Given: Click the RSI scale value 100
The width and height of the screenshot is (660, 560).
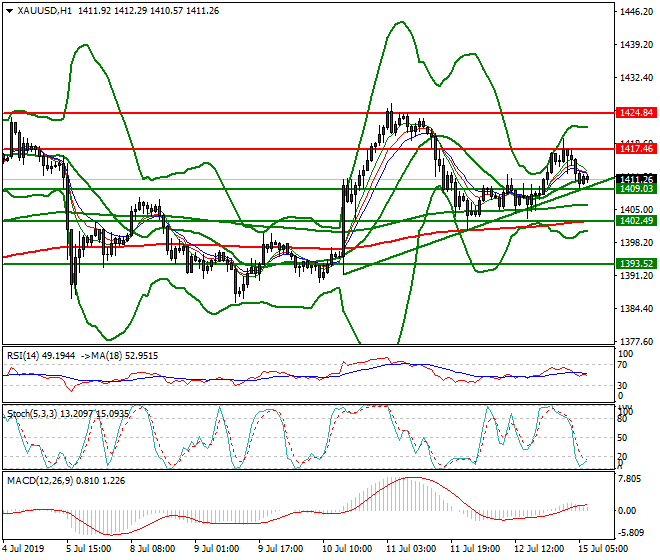Looking at the screenshot, I should point(625,354).
